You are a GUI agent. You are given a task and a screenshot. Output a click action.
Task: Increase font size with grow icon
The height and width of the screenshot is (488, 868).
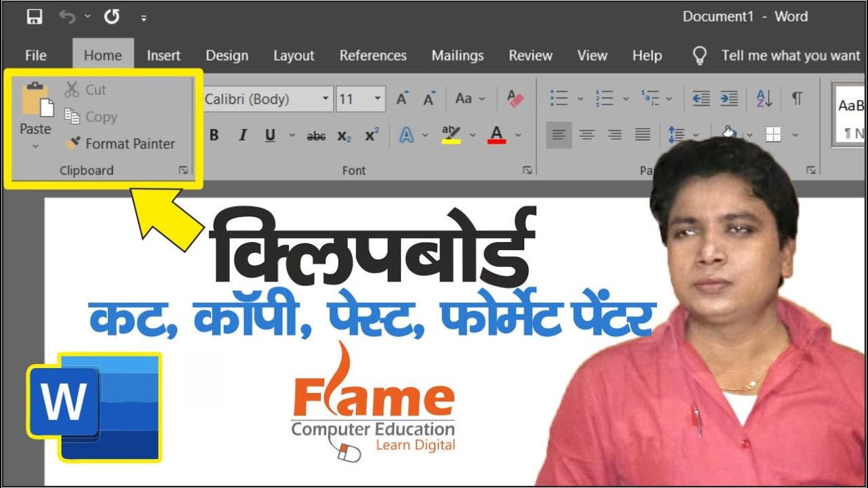click(403, 99)
